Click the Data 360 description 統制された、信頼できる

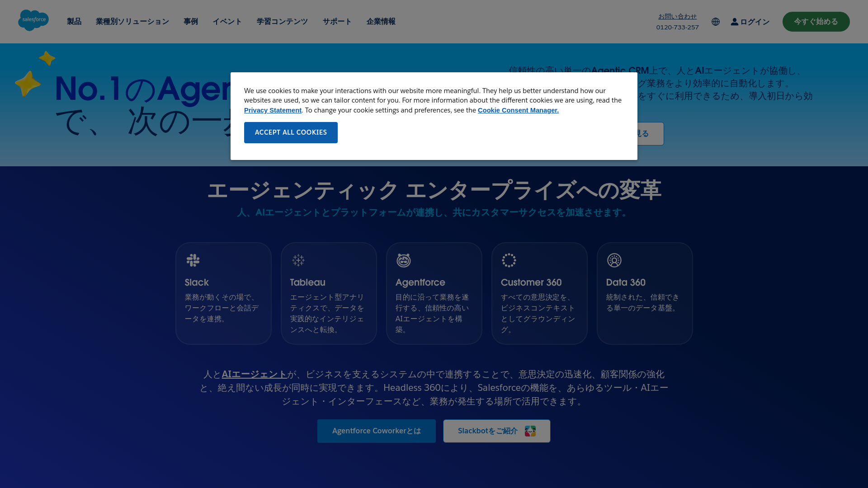[x=642, y=303]
